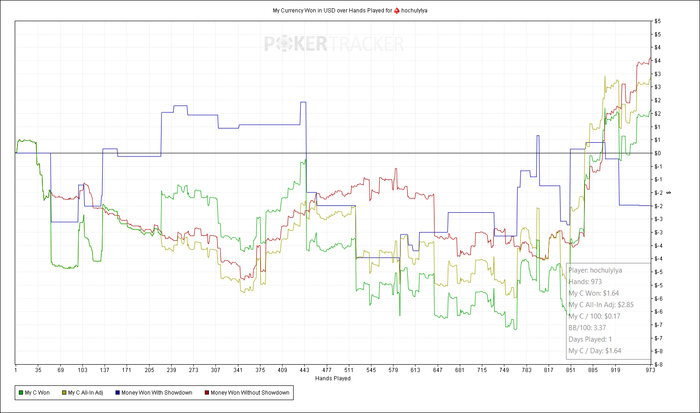
Task: Click the x-axis tick label 35
Action: 38,370
